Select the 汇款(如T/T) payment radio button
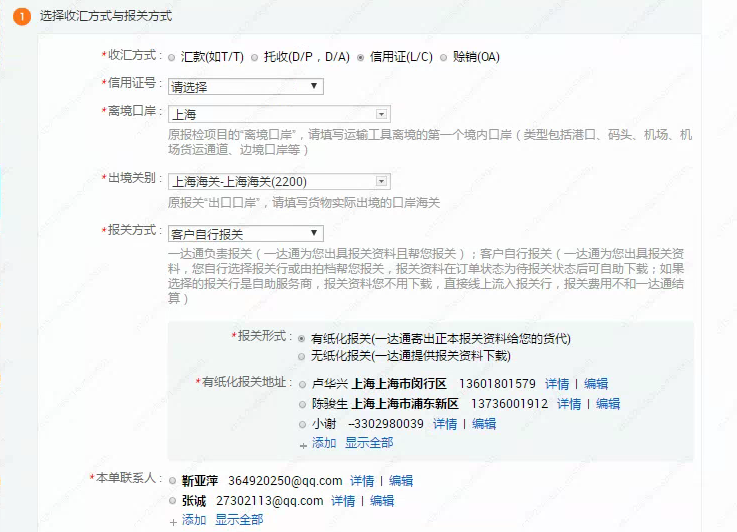Screen dimensions: 737x532 click(x=172, y=57)
